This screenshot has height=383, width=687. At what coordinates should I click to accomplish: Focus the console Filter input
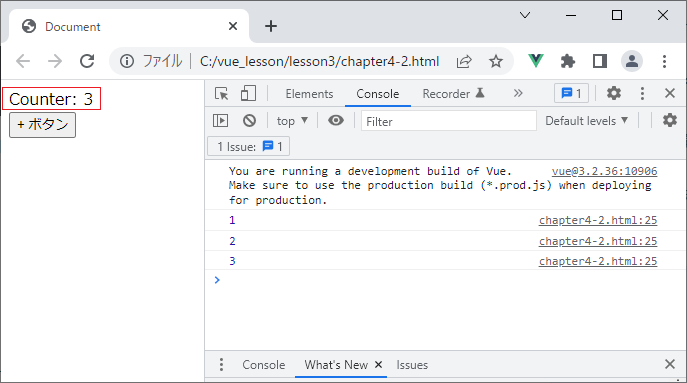tap(449, 121)
